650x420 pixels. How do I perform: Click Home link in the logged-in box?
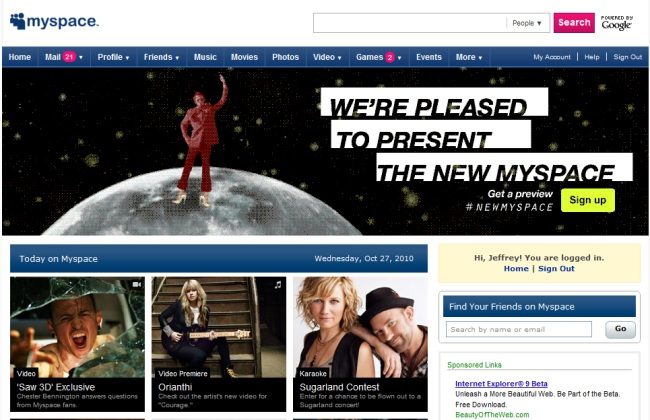tap(516, 269)
